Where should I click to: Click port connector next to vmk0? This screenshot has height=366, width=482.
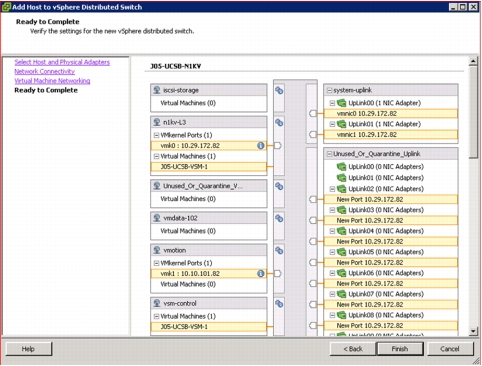pos(277,146)
